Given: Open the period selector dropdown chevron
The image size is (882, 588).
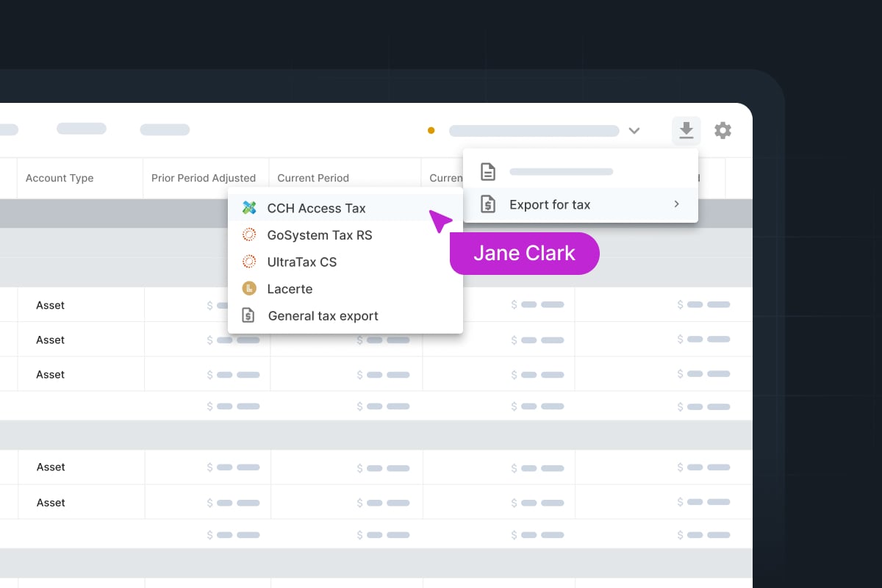Looking at the screenshot, I should pos(634,131).
